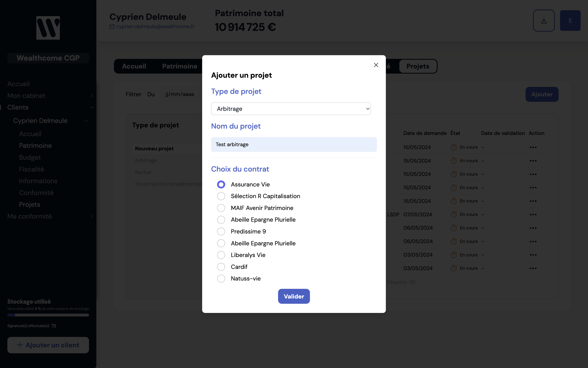This screenshot has height=368, width=588.
Task: Click the timer icon in the first 06/05/2024 row
Action: pos(454,228)
